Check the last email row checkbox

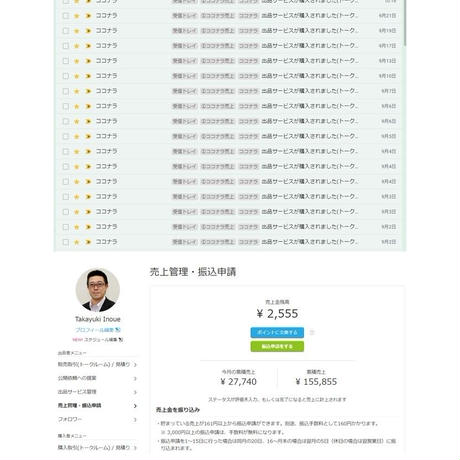click(x=66, y=242)
